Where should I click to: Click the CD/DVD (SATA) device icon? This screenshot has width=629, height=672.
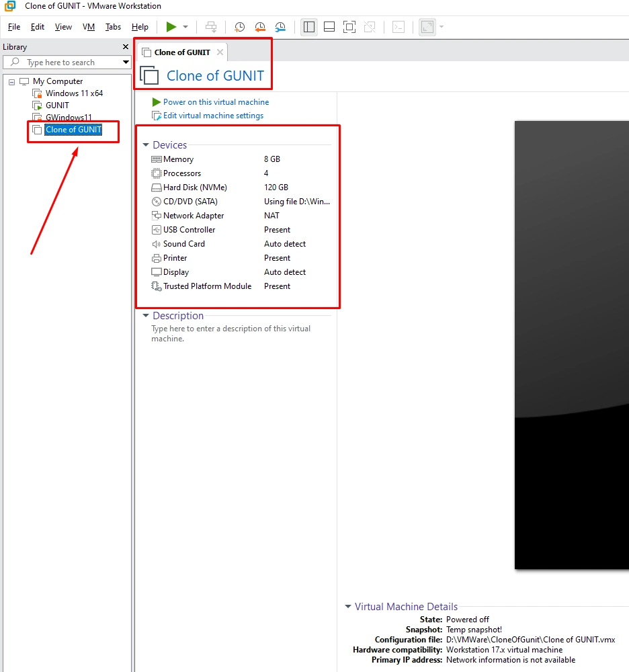[157, 202]
